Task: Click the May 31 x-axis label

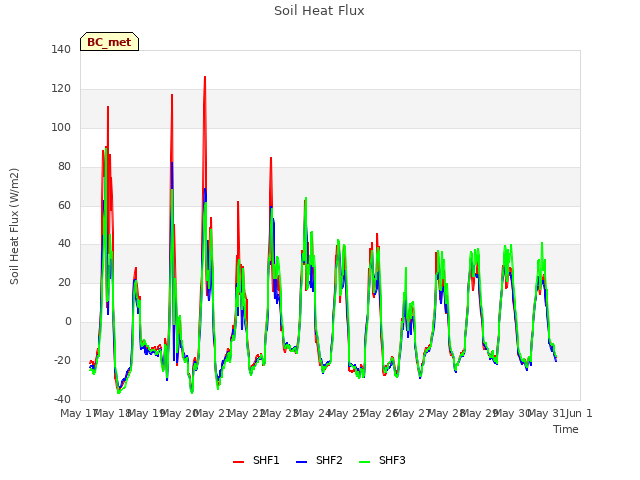Action: click(546, 413)
